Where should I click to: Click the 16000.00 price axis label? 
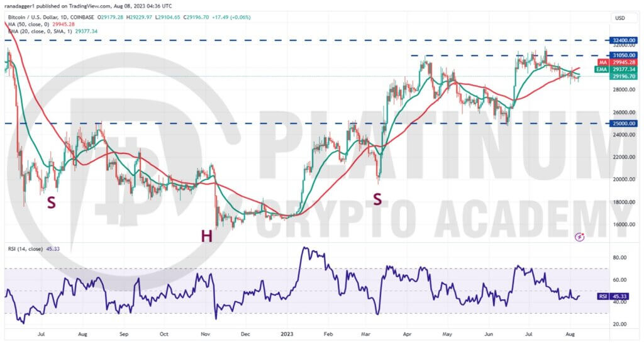point(625,225)
